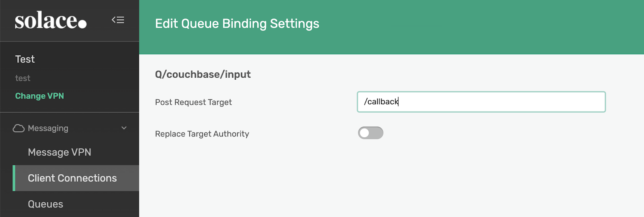Collapse the Messaging section chevron
The height and width of the screenshot is (217, 644).
pyautogui.click(x=124, y=128)
